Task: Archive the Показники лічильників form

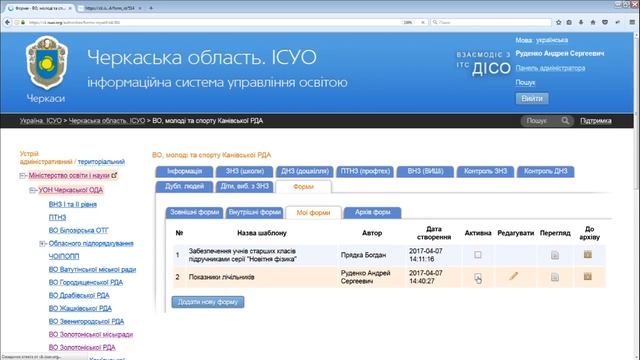Action: [x=587, y=276]
